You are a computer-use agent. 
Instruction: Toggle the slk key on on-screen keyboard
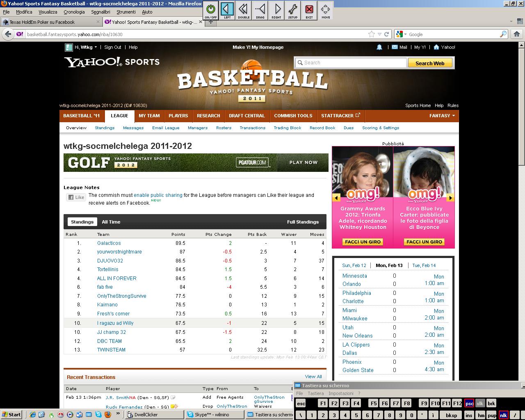coord(480,404)
